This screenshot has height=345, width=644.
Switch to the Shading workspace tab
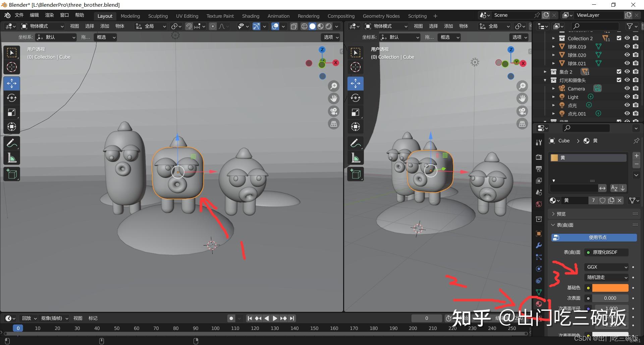pyautogui.click(x=251, y=16)
